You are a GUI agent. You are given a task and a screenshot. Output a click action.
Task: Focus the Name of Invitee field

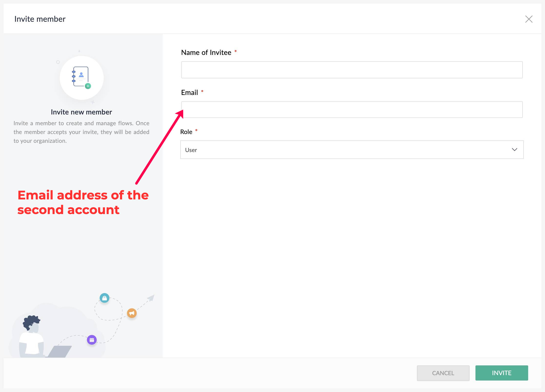click(x=352, y=70)
